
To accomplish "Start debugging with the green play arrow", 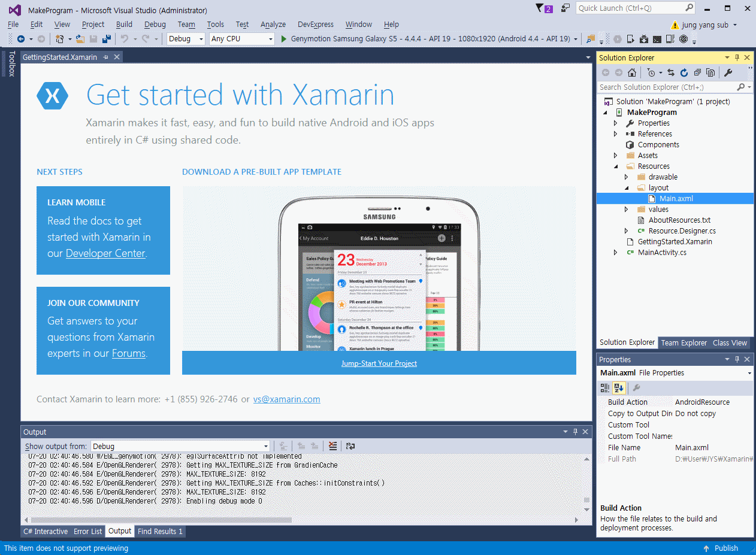I will [284, 39].
